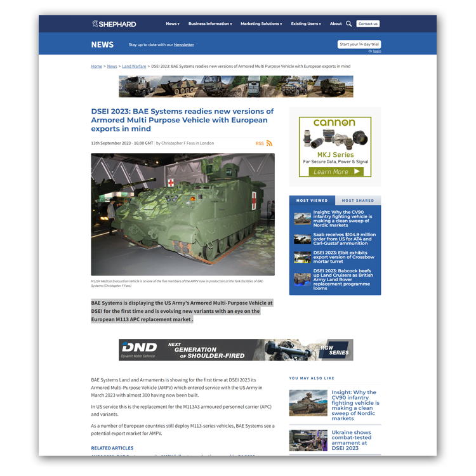
Task: Click the NEWS section heading
Action: point(102,44)
